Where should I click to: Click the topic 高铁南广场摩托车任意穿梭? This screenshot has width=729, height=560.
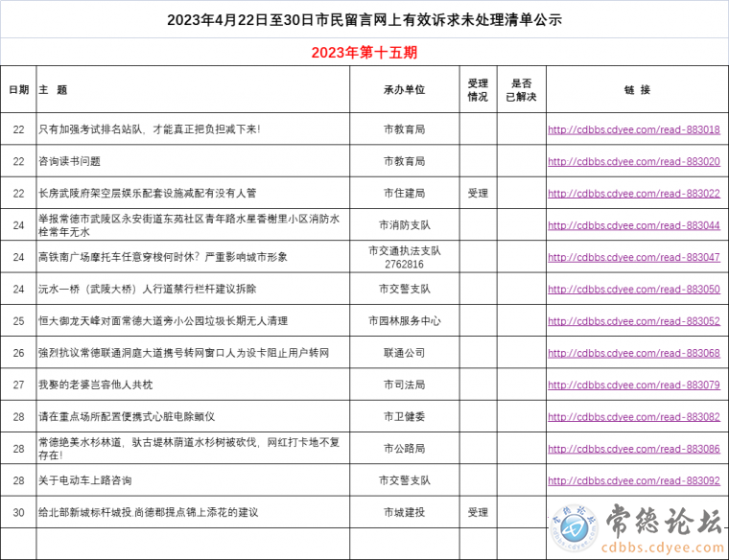point(163,257)
